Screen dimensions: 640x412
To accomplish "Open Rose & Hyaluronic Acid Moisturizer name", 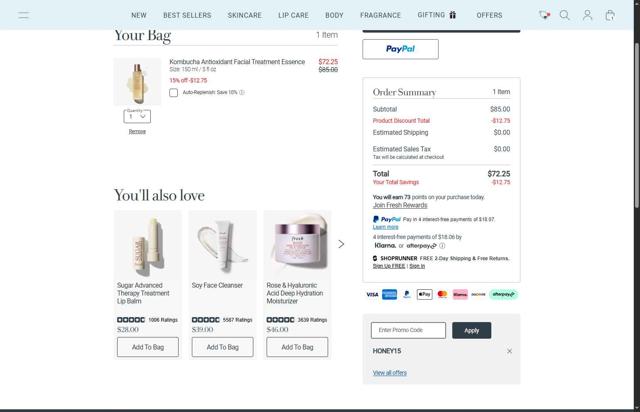I will 295,293.
